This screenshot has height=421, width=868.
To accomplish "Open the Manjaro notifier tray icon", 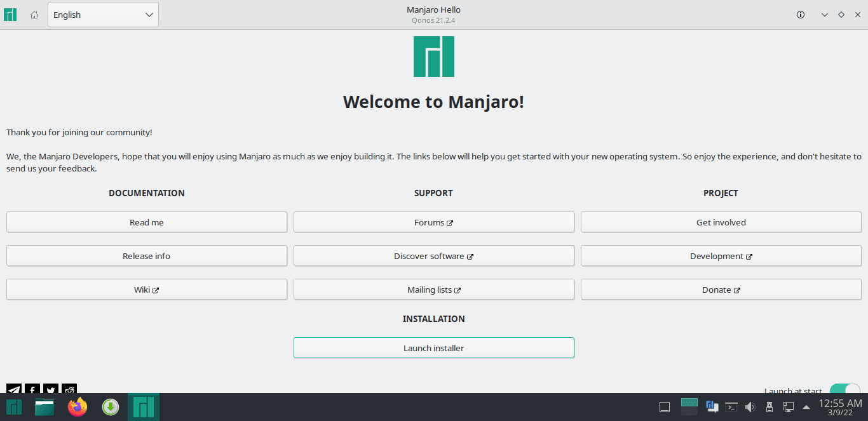I will click(712, 406).
